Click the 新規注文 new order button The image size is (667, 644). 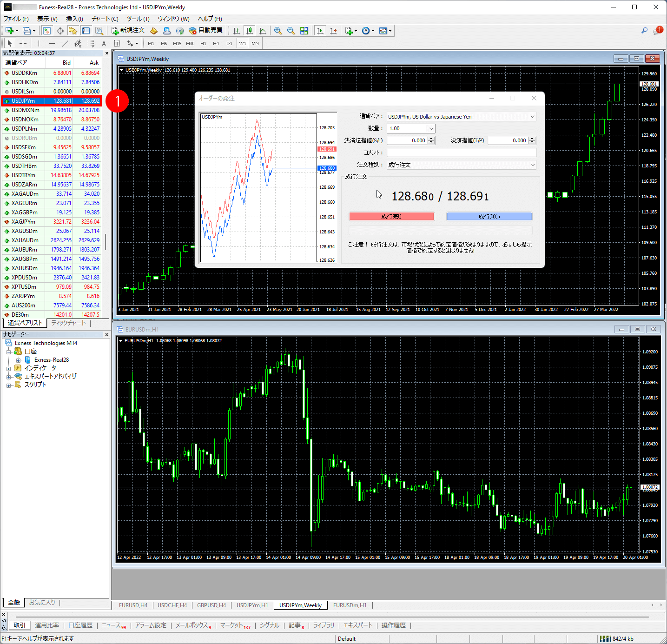coord(128,30)
